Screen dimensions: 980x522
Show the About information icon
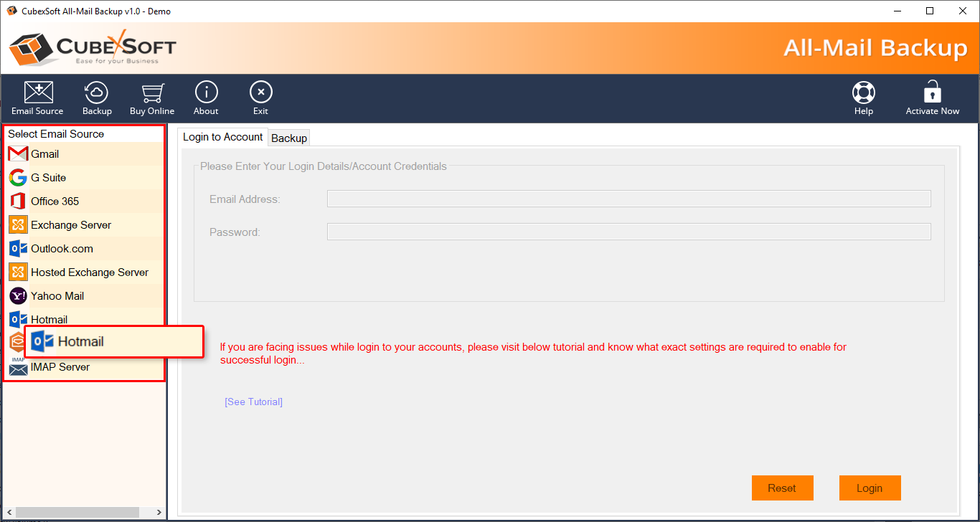206,98
